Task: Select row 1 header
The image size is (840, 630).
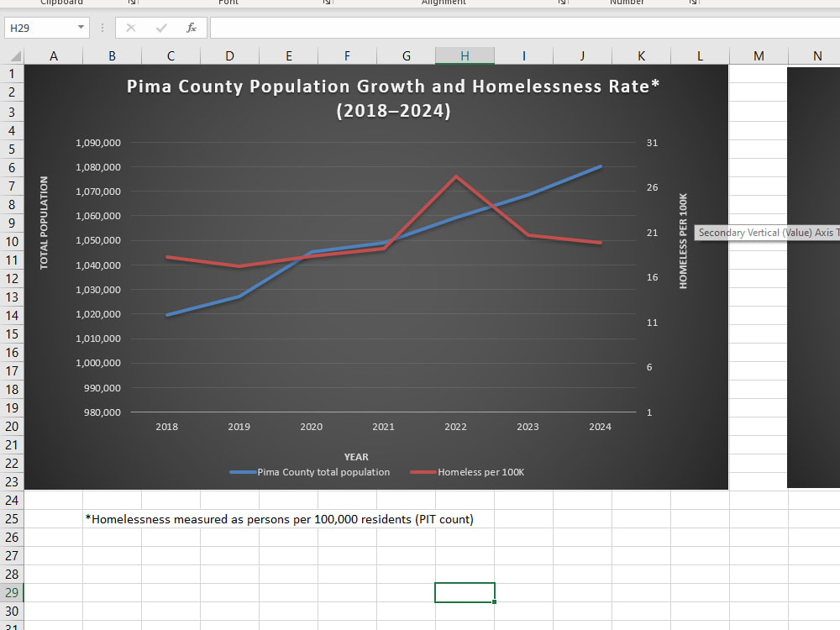Action: pyautogui.click(x=12, y=74)
